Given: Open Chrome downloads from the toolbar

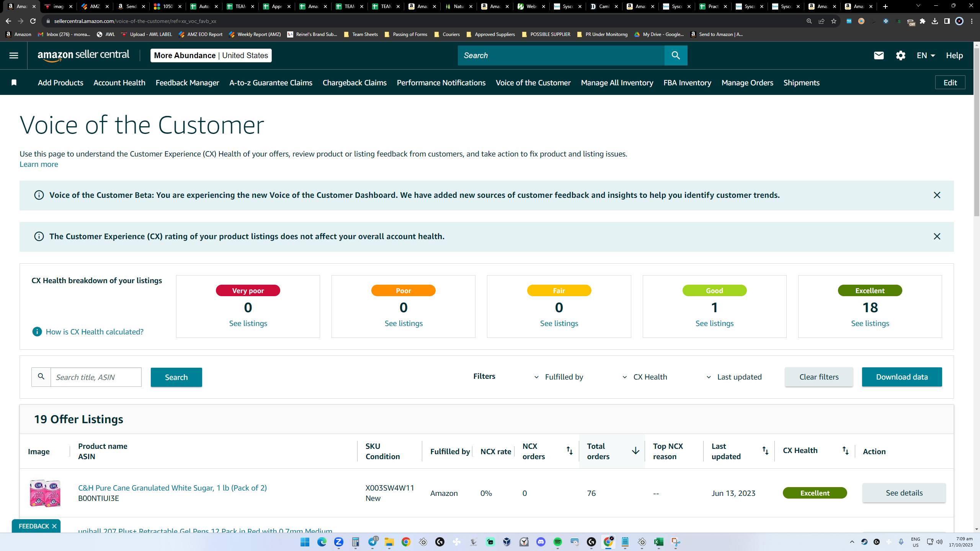Looking at the screenshot, I should 935,21.
